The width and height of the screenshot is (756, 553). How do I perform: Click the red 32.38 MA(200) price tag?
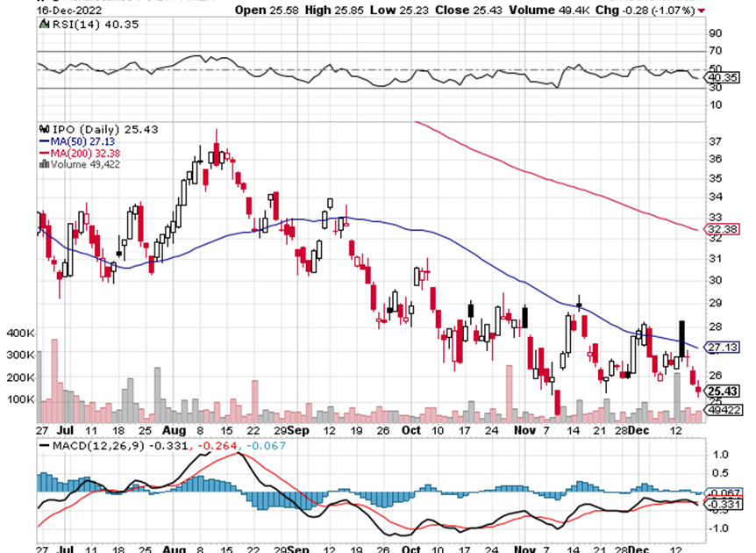(x=722, y=229)
